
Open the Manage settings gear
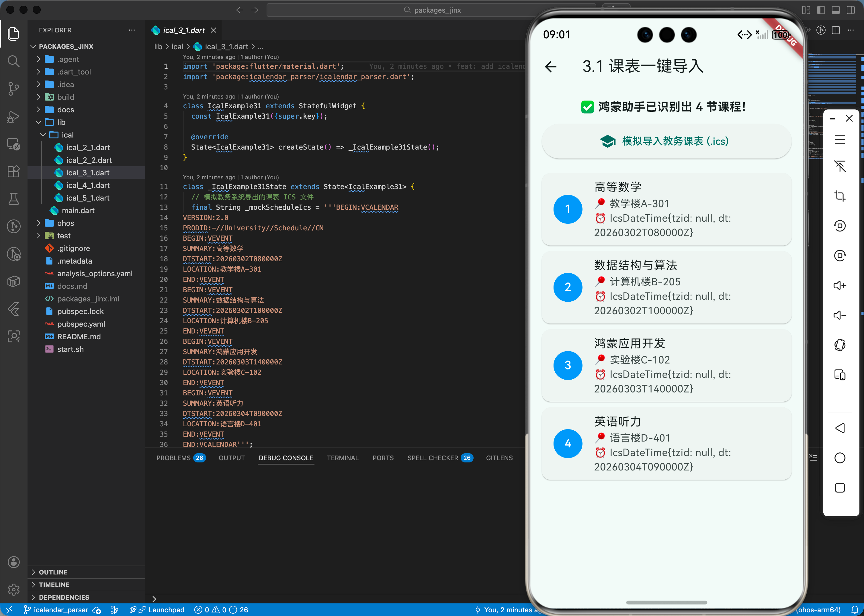point(14,589)
